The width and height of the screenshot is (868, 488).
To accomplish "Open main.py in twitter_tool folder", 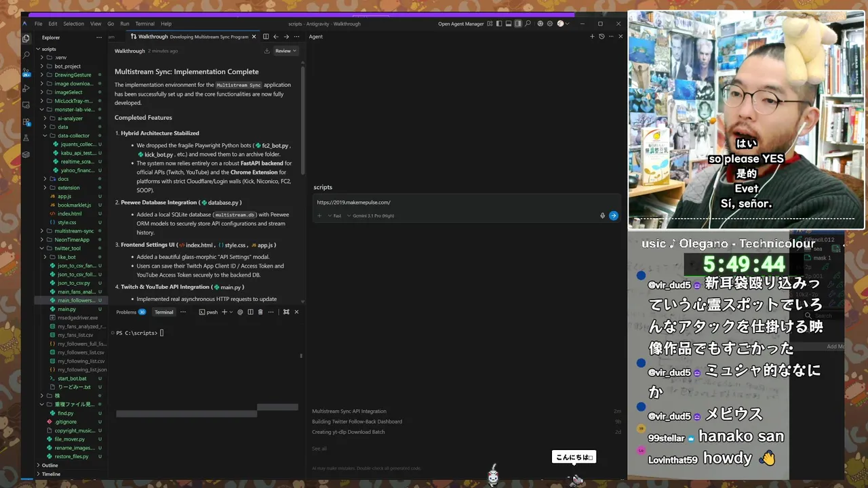I will pyautogui.click(x=66, y=309).
